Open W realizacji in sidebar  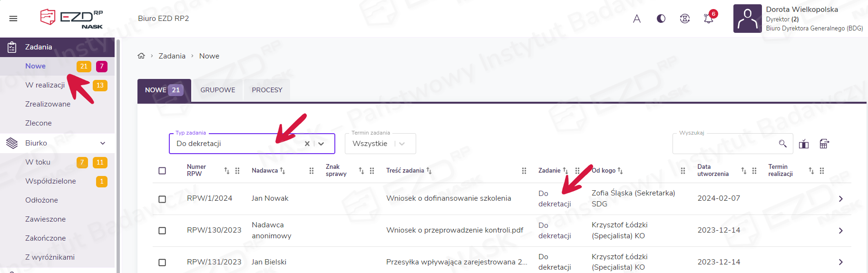click(45, 85)
